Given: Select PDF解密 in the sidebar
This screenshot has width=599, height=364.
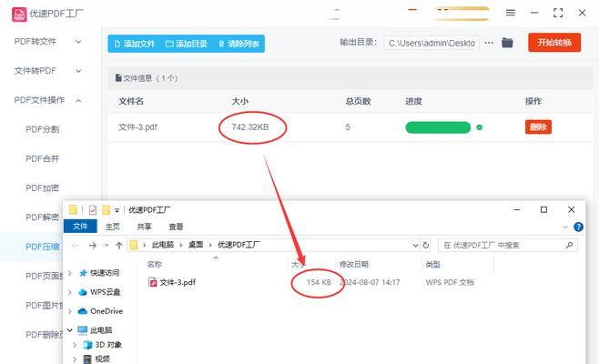Looking at the screenshot, I should click(43, 217).
